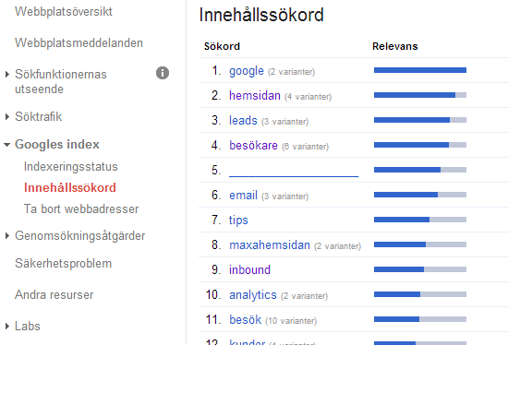The image size is (532, 393).
Task: Open the google keyword link
Action: [247, 71]
